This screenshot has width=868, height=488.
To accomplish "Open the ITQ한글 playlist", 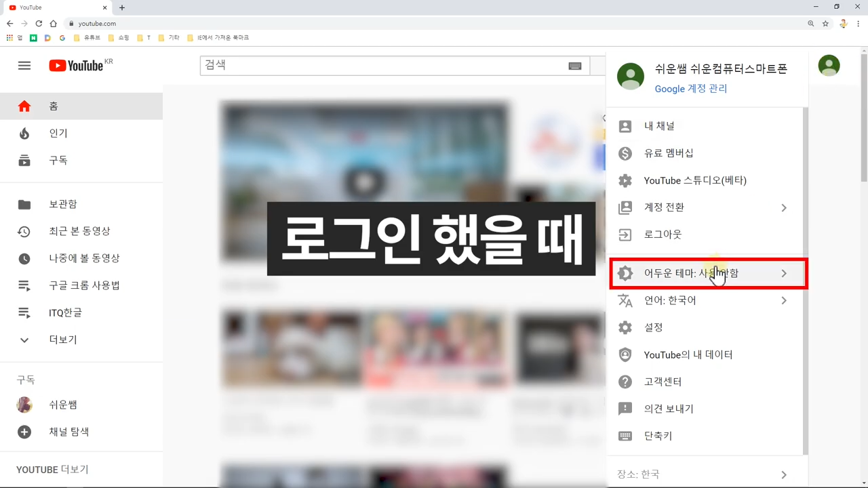I will pos(81,312).
